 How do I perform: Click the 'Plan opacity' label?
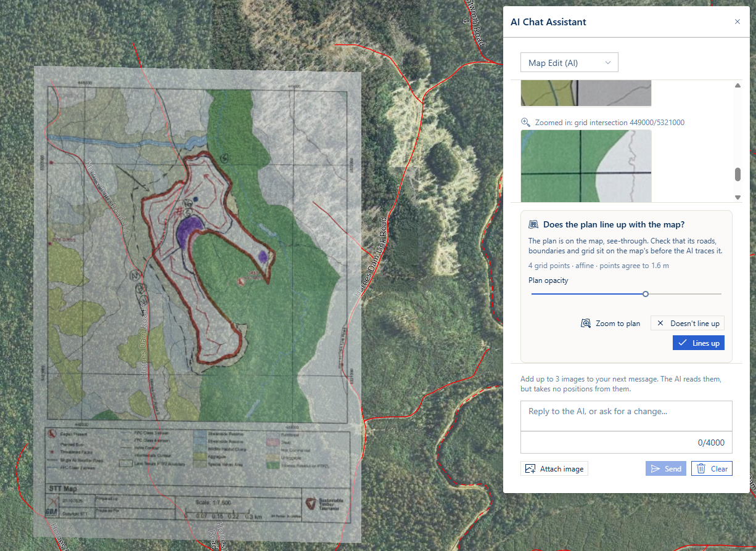(x=548, y=280)
